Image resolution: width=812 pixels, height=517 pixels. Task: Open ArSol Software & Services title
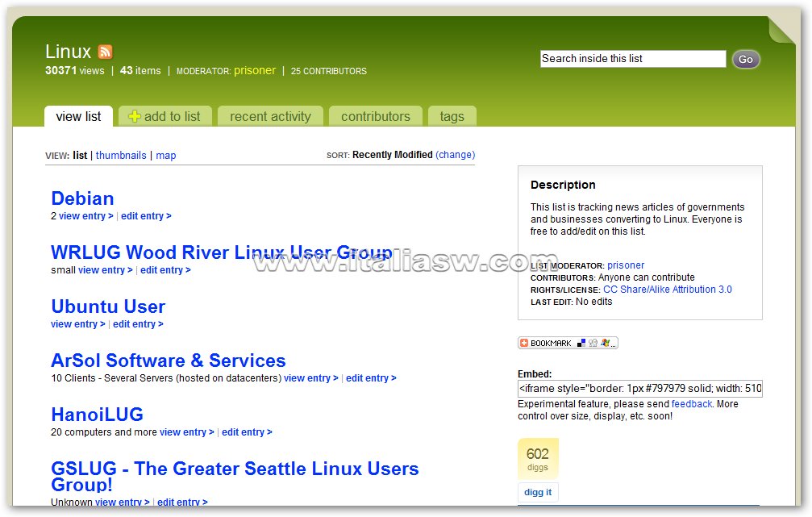169,361
